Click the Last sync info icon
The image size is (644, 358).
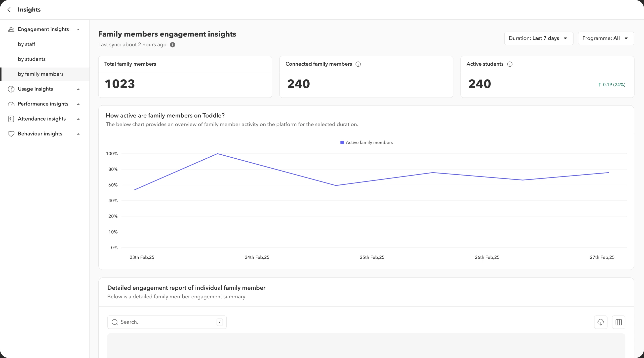pos(172,45)
